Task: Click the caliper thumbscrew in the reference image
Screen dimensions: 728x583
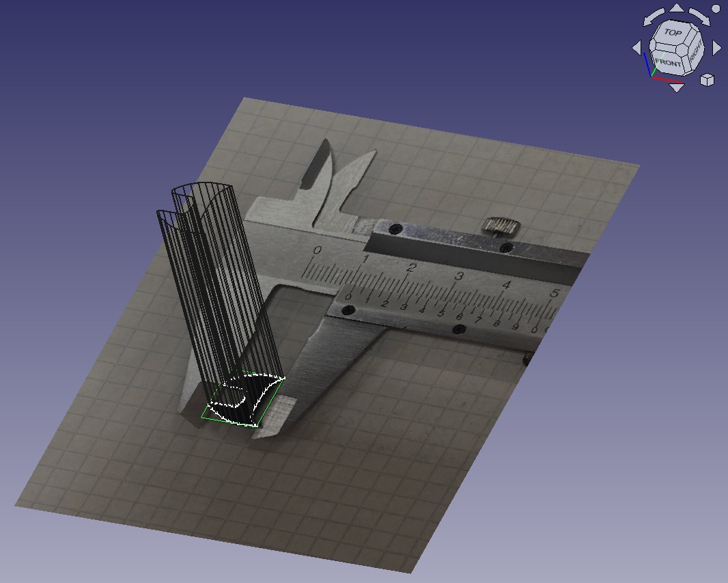Action: [497, 223]
